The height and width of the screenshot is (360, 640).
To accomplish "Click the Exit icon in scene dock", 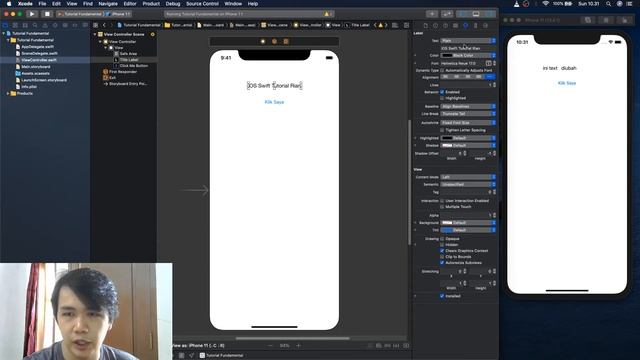I will pyautogui.click(x=286, y=41).
